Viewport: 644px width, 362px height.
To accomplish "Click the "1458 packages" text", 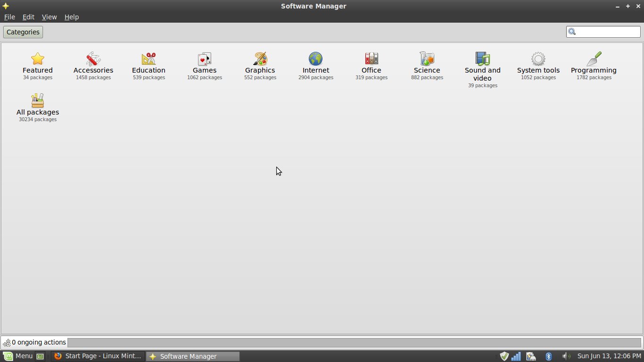I will coord(93,78).
